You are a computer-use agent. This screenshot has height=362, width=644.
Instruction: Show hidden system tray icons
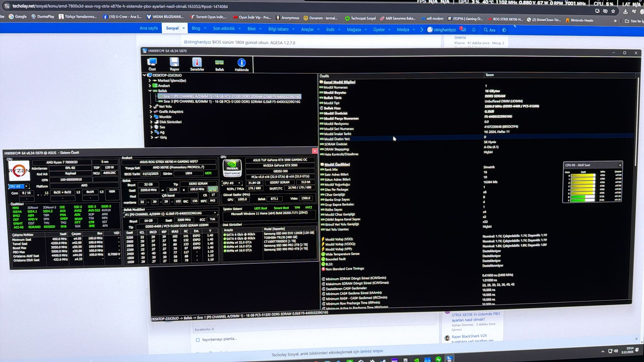coord(603,351)
